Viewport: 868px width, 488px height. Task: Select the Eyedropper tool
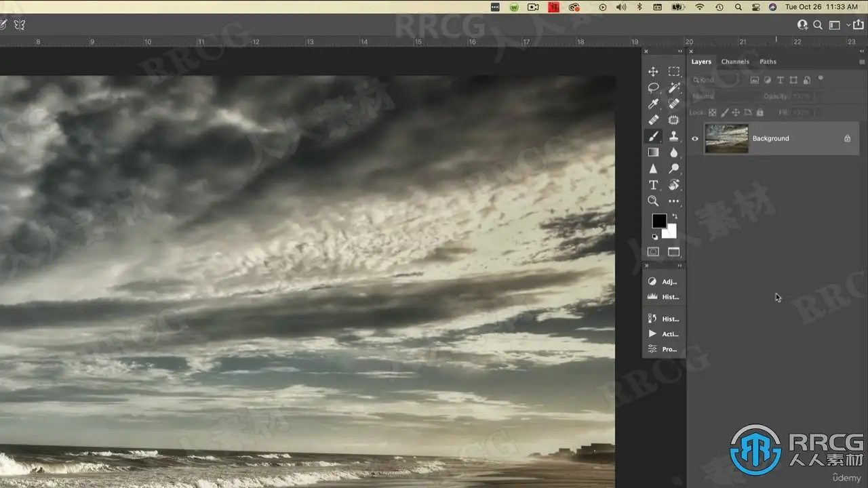pyautogui.click(x=653, y=104)
